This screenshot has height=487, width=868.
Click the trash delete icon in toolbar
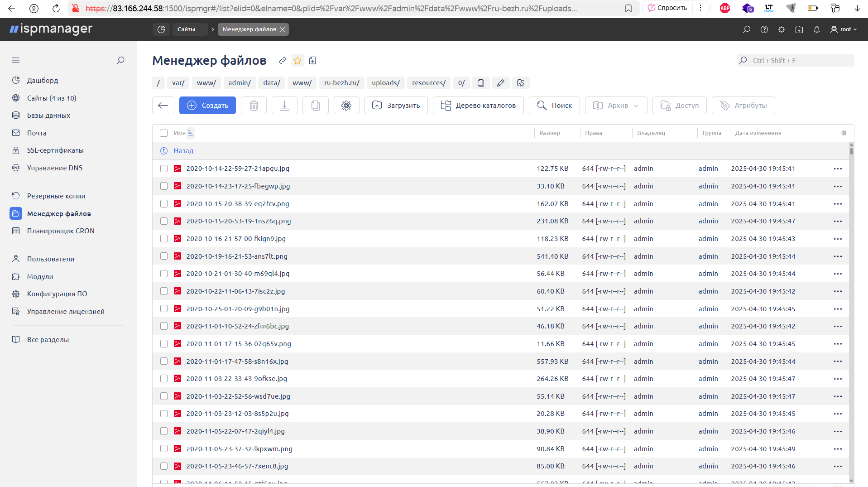pyautogui.click(x=254, y=106)
